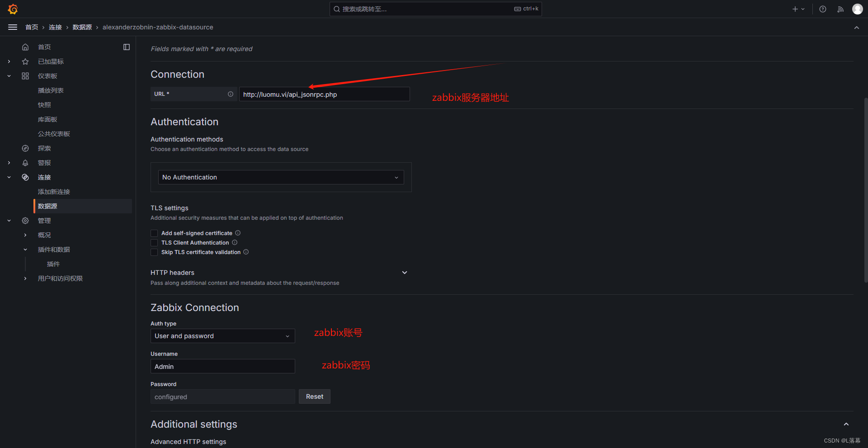The width and height of the screenshot is (868, 448).
Task: Expand the HTTP headers section
Action: click(x=405, y=273)
